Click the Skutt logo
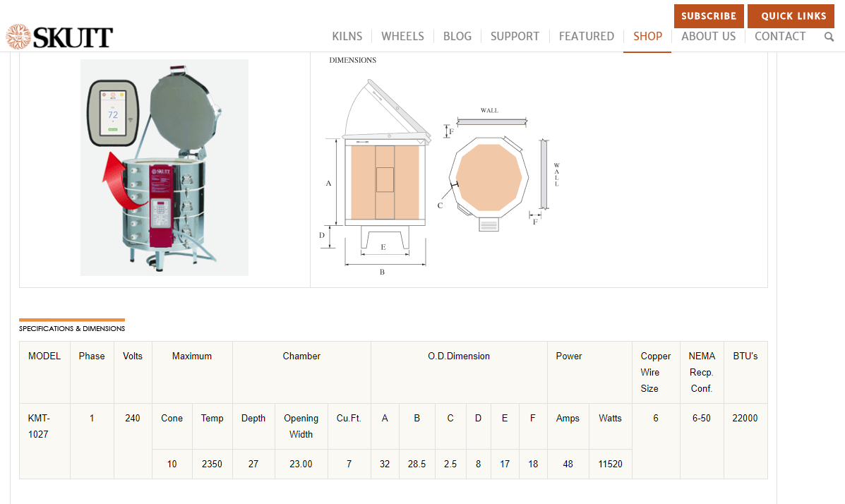The height and width of the screenshot is (504, 845). (59, 37)
